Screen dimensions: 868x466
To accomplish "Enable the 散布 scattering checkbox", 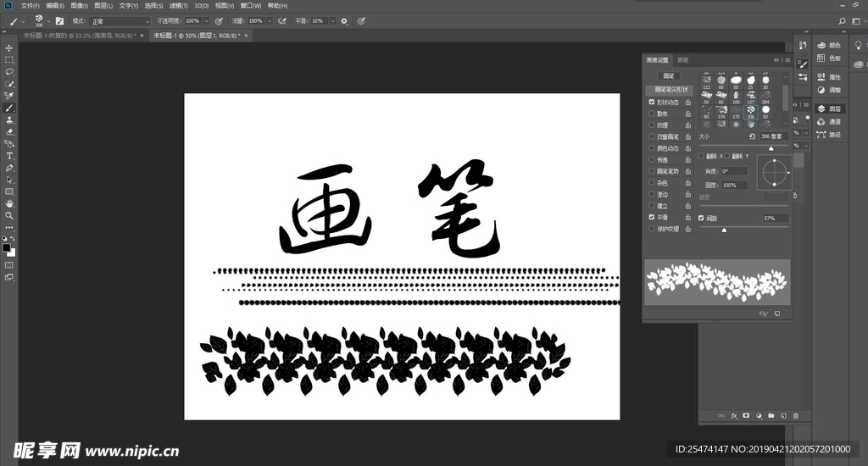I will (x=651, y=114).
